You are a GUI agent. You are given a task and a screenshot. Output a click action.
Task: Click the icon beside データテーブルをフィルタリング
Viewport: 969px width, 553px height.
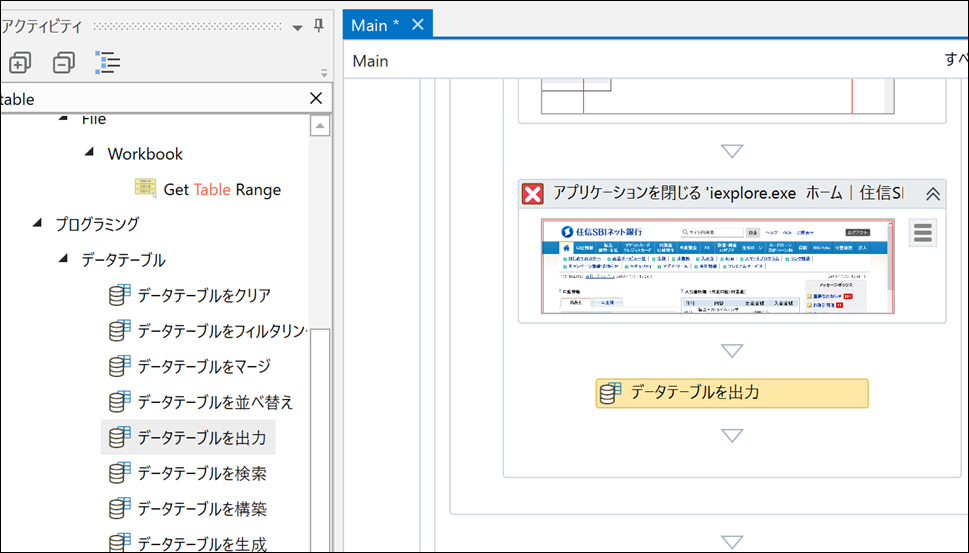point(119,331)
